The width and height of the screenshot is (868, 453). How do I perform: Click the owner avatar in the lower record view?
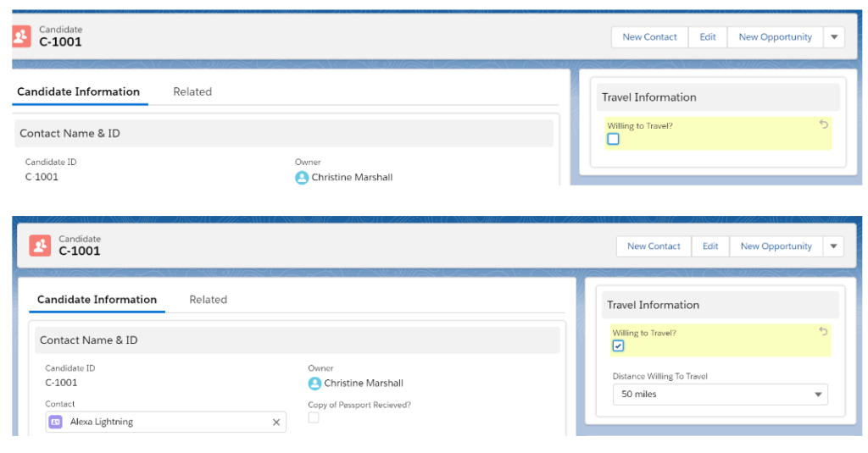pos(314,384)
